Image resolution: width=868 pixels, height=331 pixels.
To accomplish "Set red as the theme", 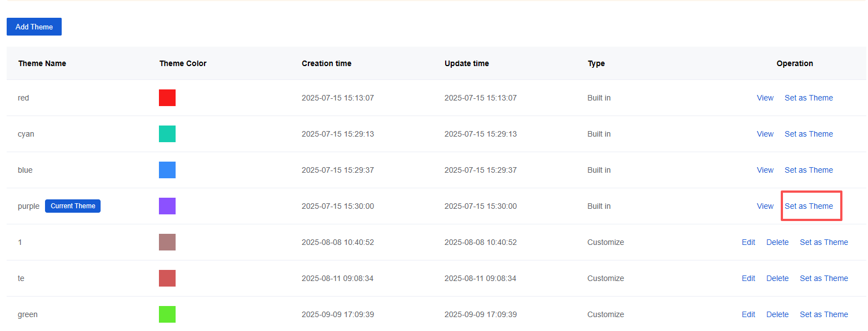I will tap(809, 98).
